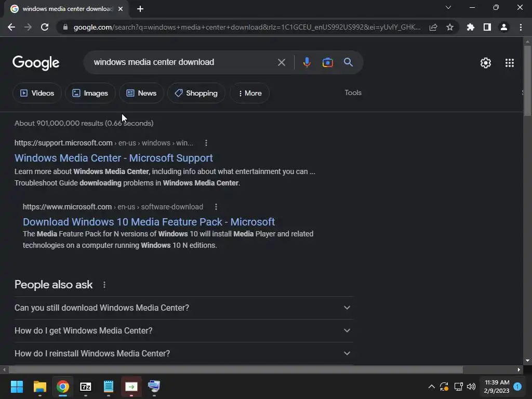Open Chrome three-dot menu
This screenshot has width=532, height=399.
521,27
